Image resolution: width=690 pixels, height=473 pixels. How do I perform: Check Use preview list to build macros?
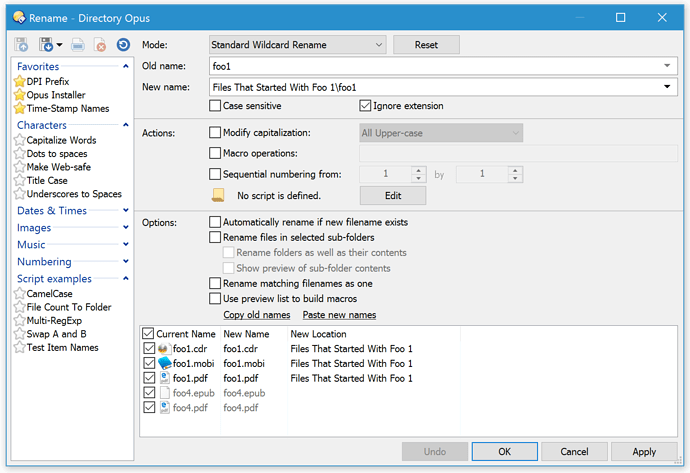pos(215,299)
